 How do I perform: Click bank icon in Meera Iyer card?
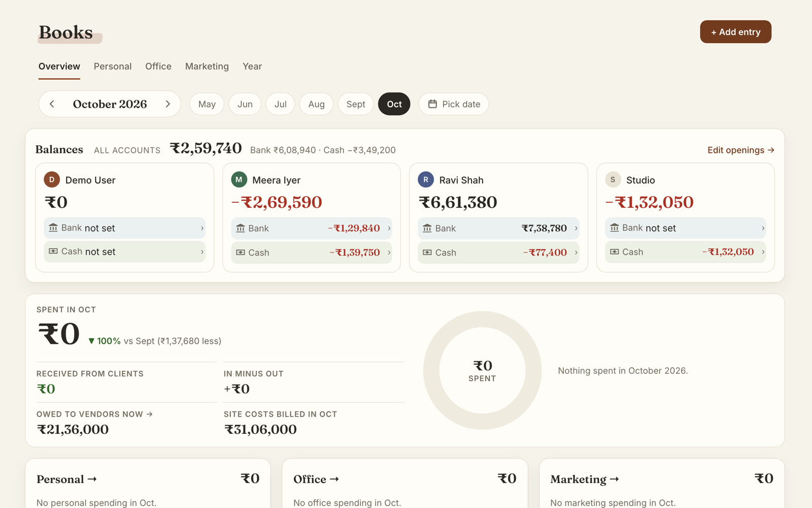coord(241,229)
